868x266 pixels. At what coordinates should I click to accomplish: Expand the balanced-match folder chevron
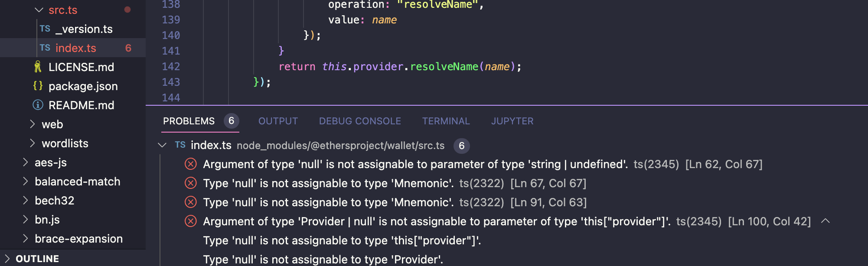tap(25, 182)
